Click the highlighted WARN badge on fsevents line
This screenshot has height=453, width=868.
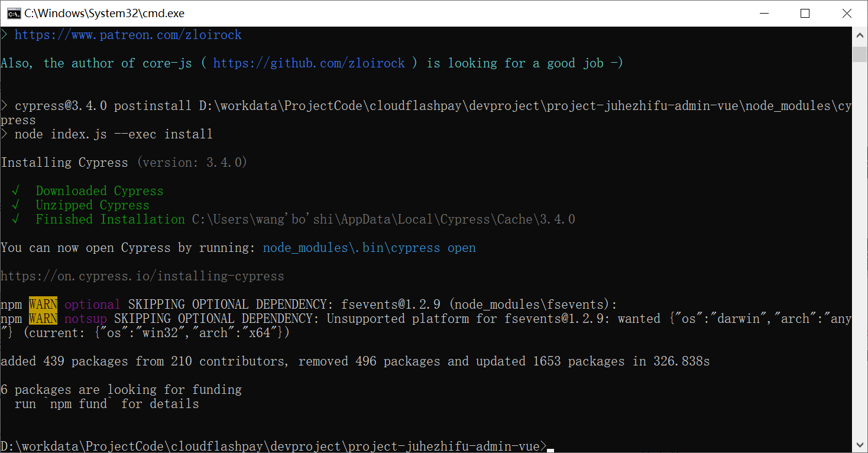click(x=42, y=304)
